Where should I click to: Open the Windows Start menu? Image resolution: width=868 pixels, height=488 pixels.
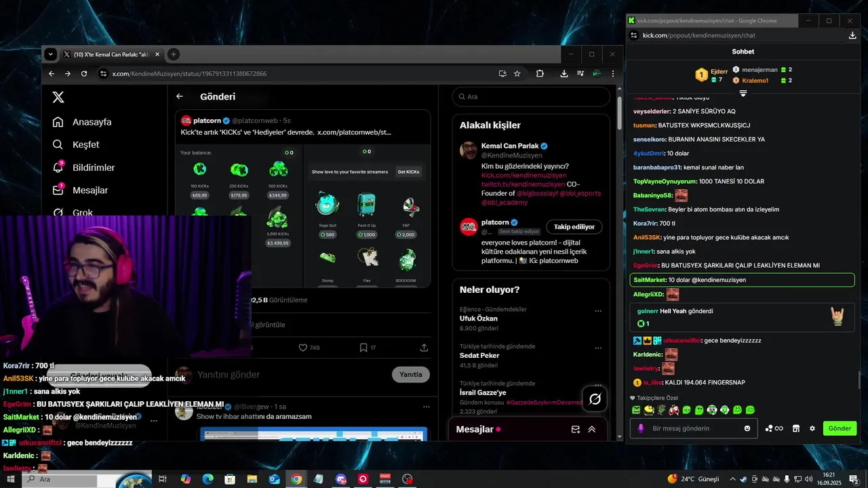[x=11, y=479]
